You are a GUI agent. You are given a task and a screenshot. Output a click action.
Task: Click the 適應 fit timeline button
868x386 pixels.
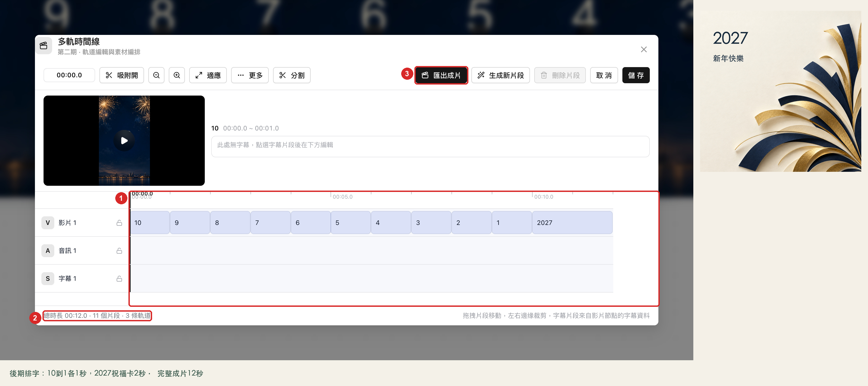coord(208,75)
